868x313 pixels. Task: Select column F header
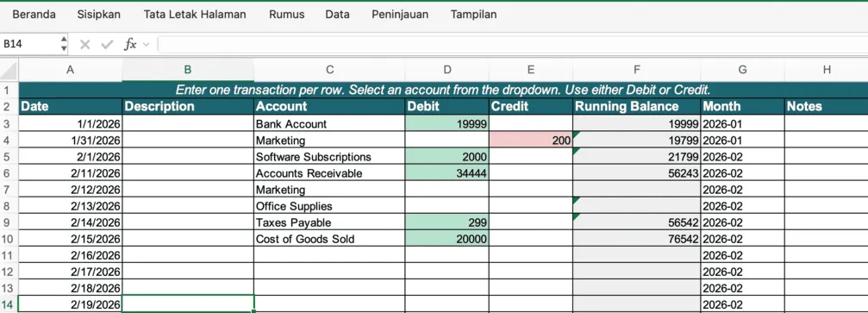pyautogui.click(x=637, y=70)
